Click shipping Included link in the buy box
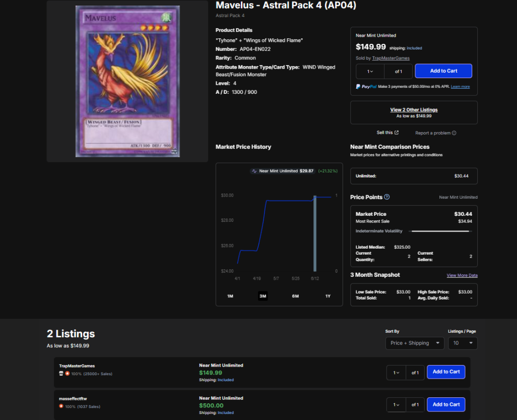 click(414, 48)
